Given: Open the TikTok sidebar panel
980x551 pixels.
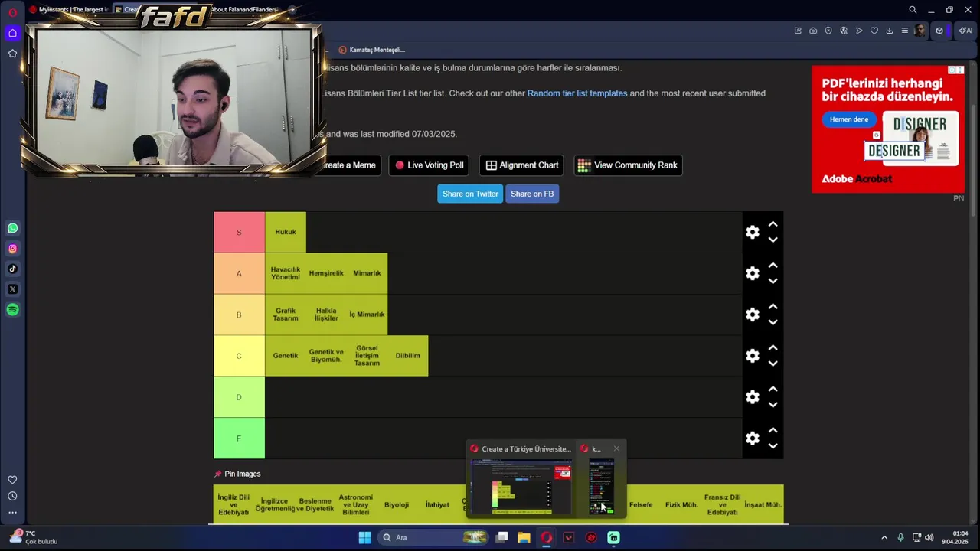Looking at the screenshot, I should click(12, 269).
